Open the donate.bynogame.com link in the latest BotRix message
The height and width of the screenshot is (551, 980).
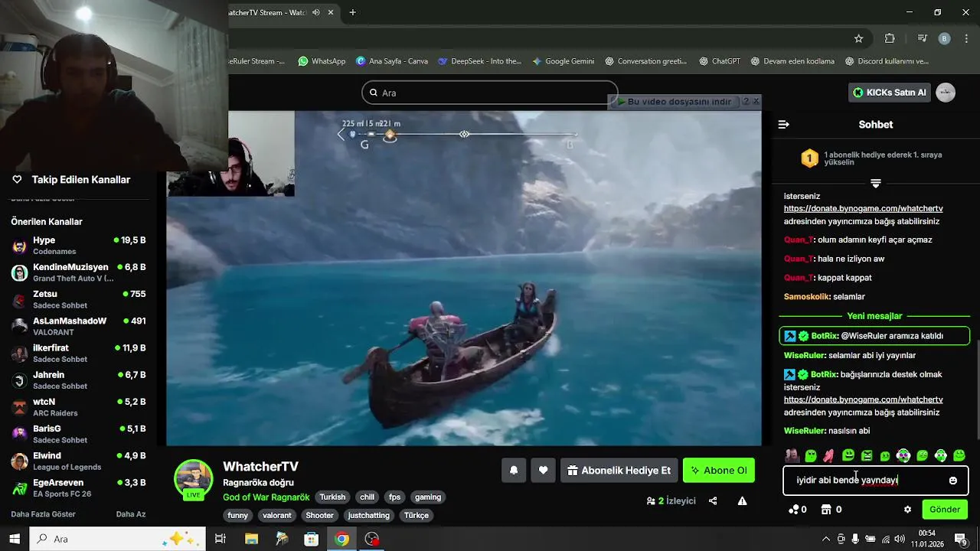click(863, 399)
